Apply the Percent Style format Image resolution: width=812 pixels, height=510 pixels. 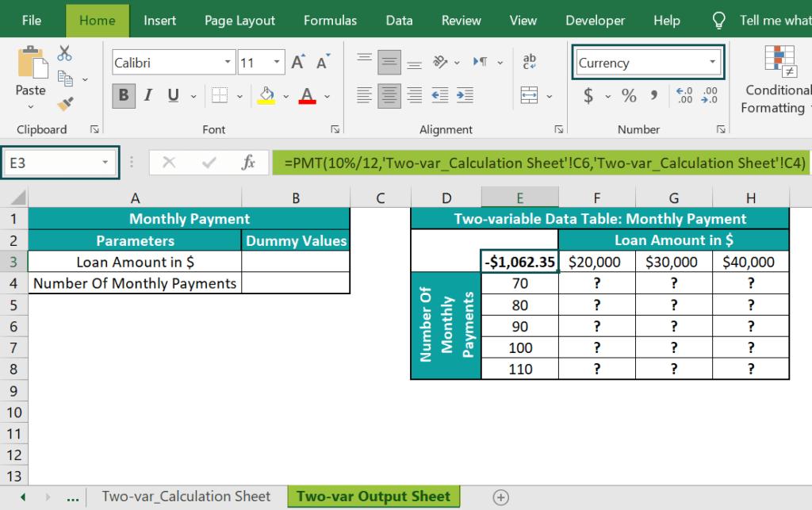pyautogui.click(x=629, y=97)
